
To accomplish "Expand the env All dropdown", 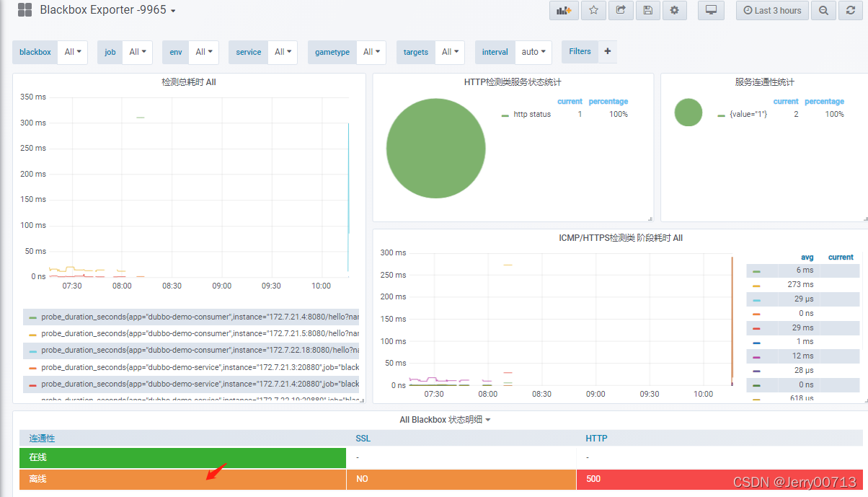I will (x=204, y=52).
